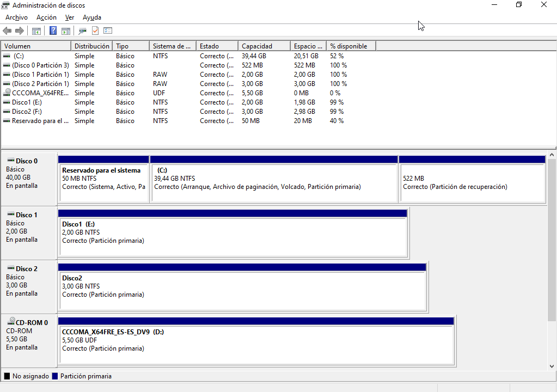The image size is (557, 392).
Task: Open the Ver menu
Action: tap(70, 17)
